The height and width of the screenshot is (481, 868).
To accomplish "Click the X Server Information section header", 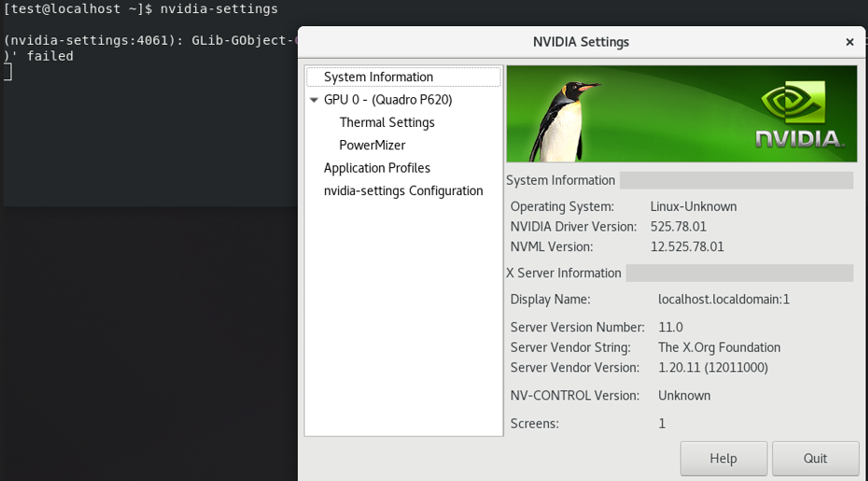I will coord(564,274).
